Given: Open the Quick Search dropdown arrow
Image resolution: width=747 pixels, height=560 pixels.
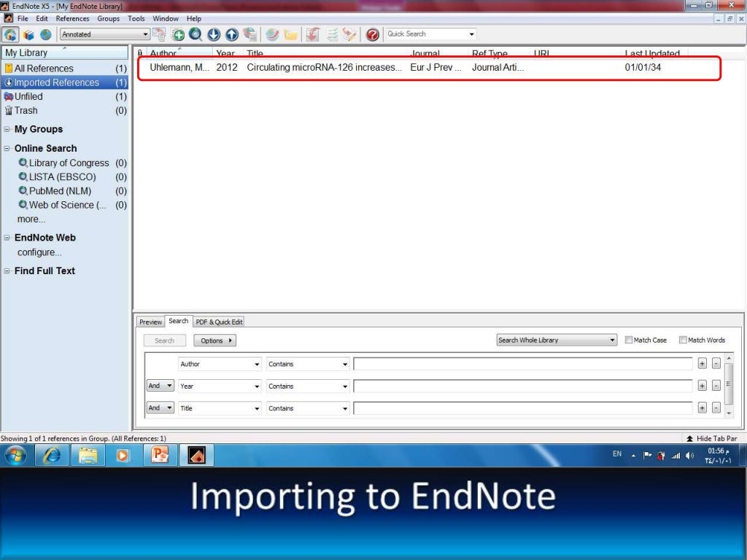Looking at the screenshot, I should 472,34.
